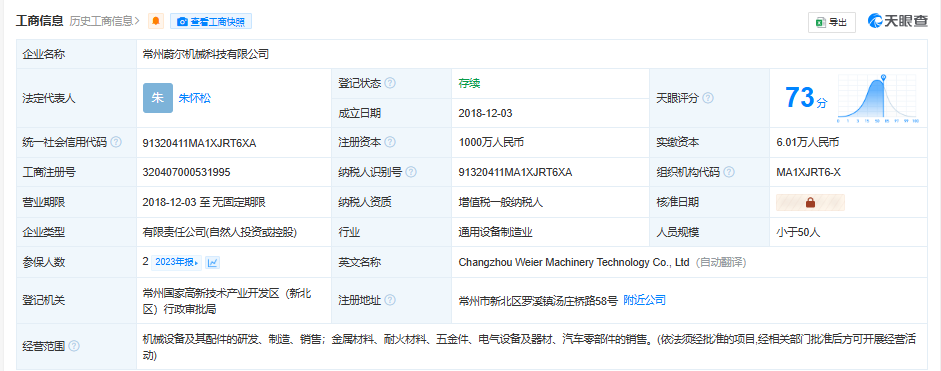
Task: Show help for 天眼评分
Action: 708,98
